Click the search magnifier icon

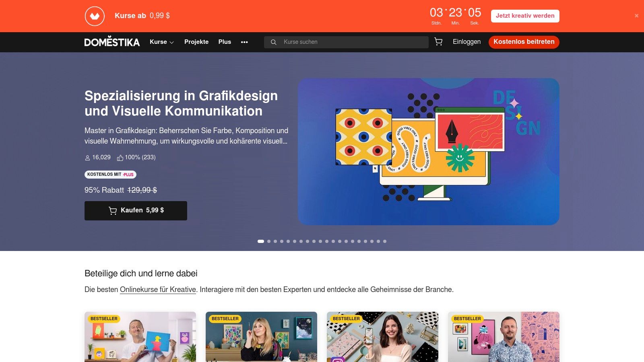[x=273, y=42]
